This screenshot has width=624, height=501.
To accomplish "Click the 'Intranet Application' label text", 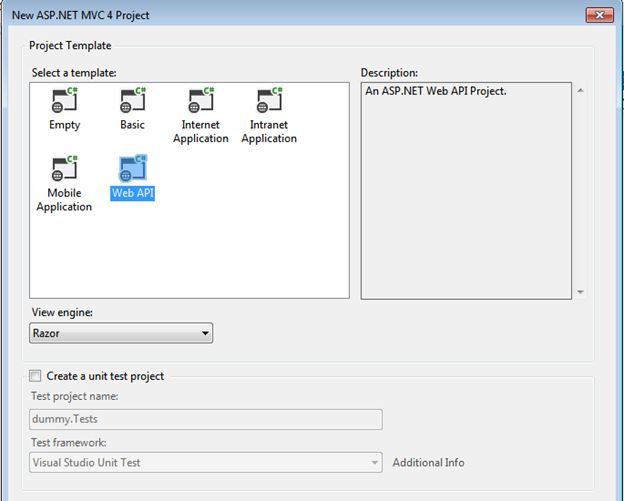I will 269,132.
